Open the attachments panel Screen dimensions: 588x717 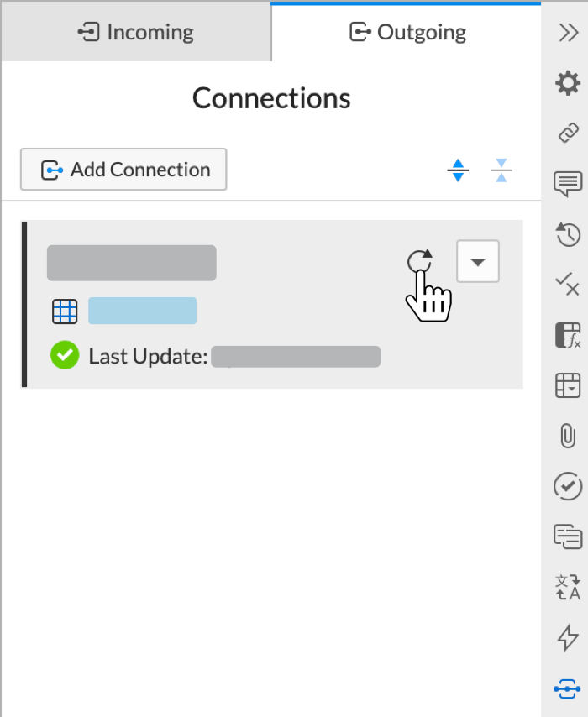coord(568,437)
